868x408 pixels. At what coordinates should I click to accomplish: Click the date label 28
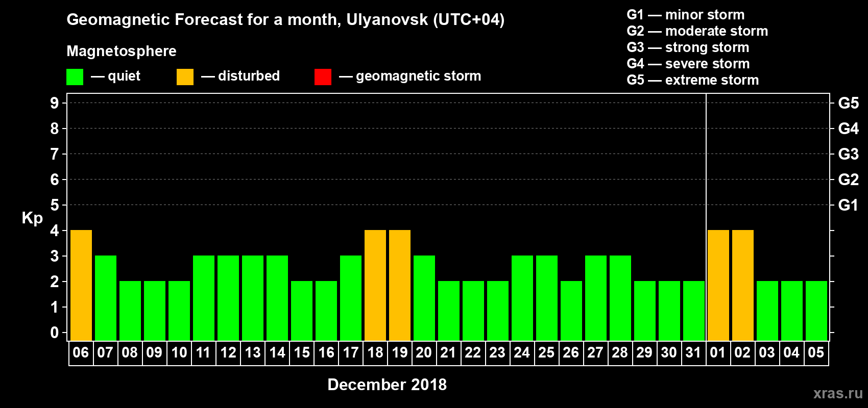click(x=620, y=352)
